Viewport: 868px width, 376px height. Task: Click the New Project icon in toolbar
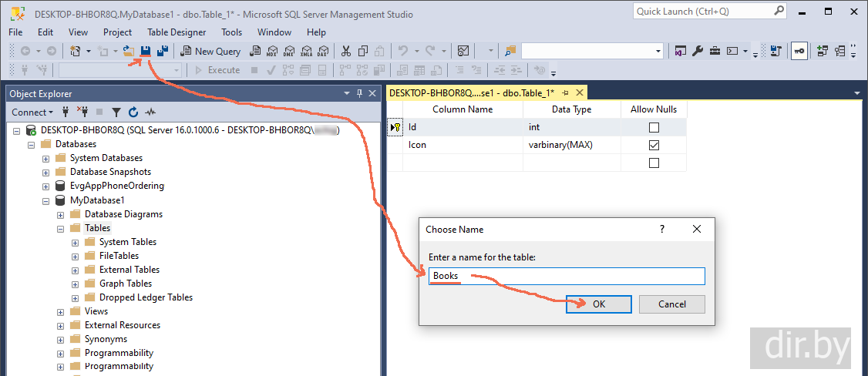click(x=76, y=51)
